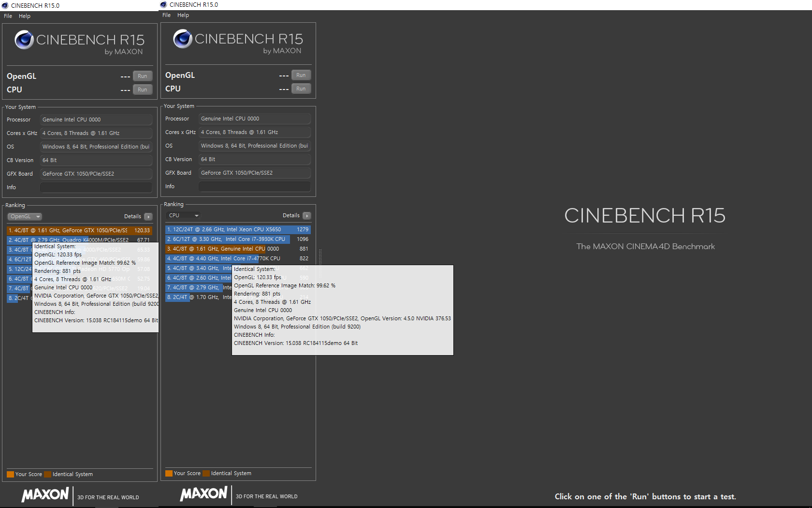812x508 pixels.
Task: Select OpenGL ranking entry GeForce GTX 1050 120.33
Action: (x=79, y=230)
